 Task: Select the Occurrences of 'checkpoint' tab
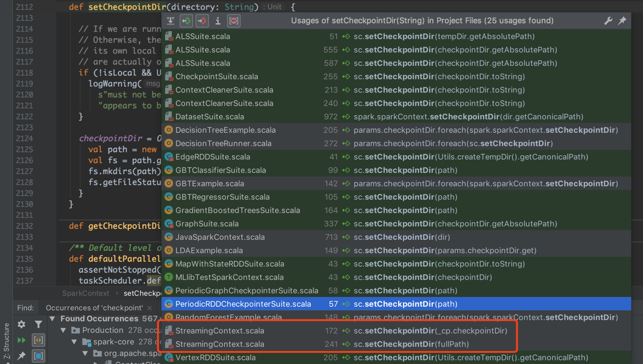click(94, 308)
